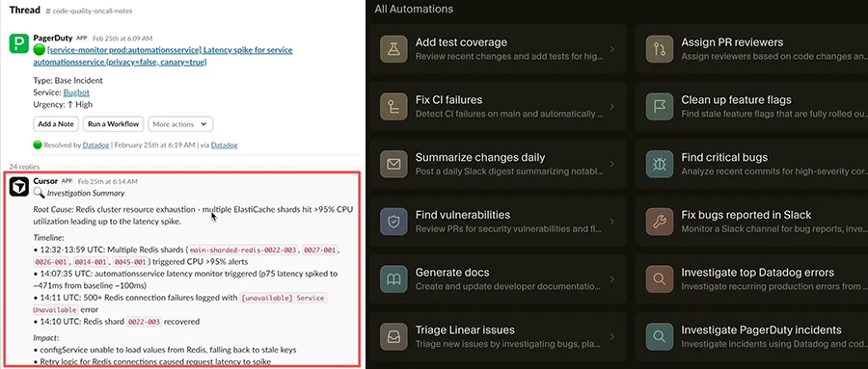Expand the Add test coverage chevron
Viewport: 868px width, 369px height.
pos(611,49)
